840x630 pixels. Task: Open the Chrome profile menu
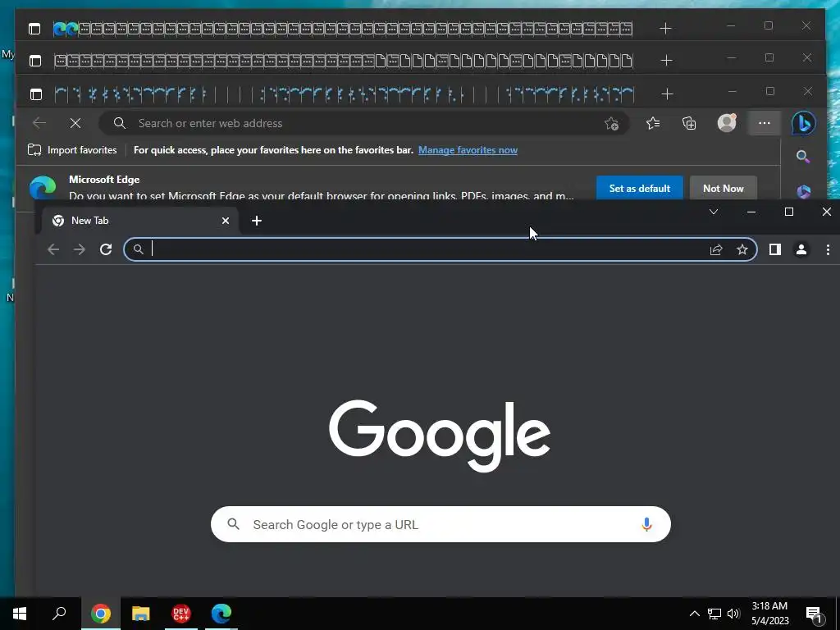(x=801, y=249)
